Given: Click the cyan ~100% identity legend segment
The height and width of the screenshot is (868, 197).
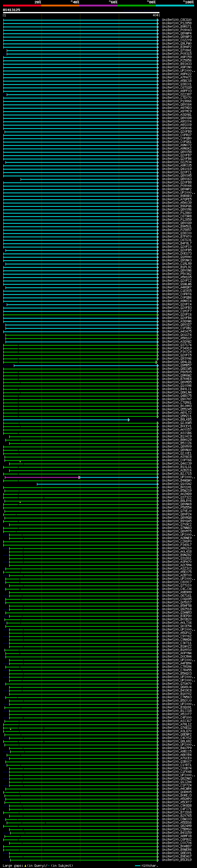Looking at the screenshot, I should (x=175, y=6).
